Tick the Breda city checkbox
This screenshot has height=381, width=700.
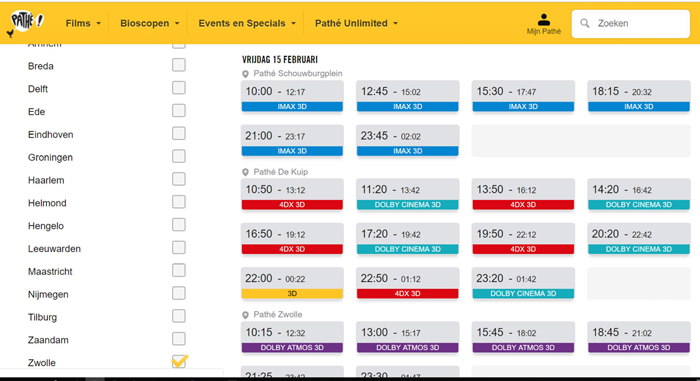tap(179, 65)
